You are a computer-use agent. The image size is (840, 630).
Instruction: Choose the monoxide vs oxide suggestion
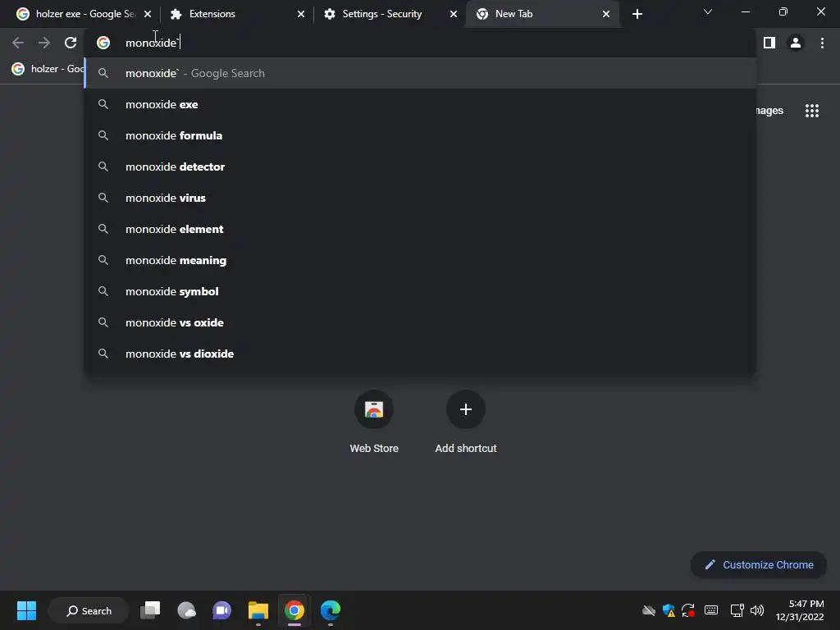pos(420,322)
